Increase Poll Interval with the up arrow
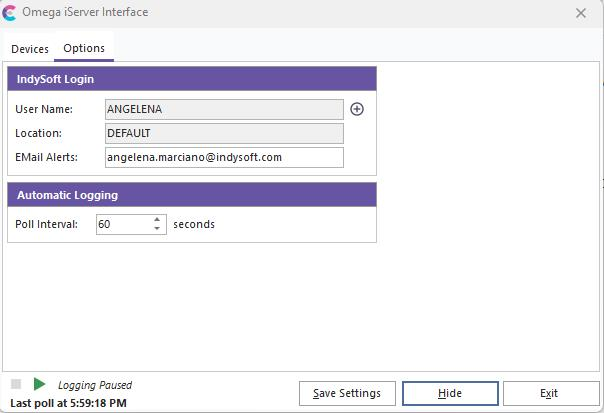The width and height of the screenshot is (604, 413). [157, 219]
